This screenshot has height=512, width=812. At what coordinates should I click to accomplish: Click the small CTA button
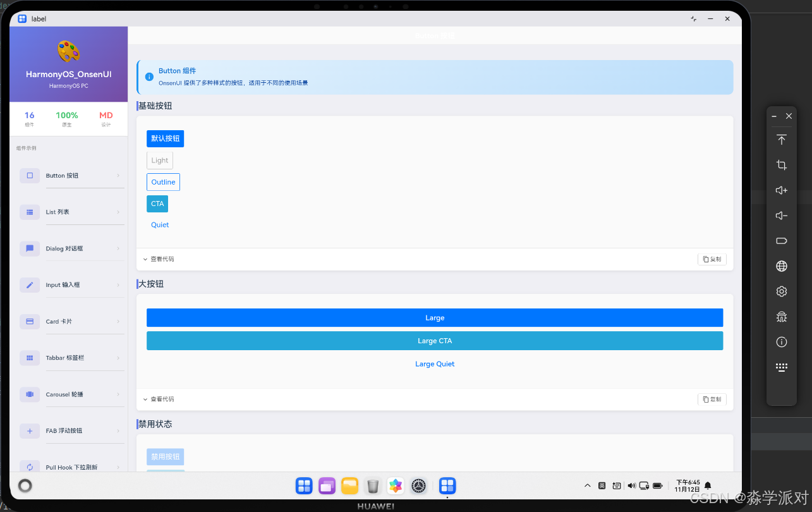tap(157, 204)
